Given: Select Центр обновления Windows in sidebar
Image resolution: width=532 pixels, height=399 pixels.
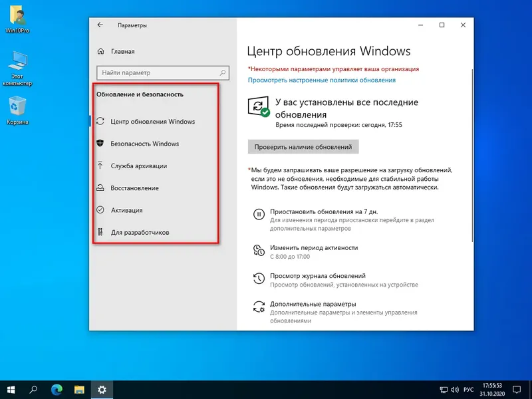Looking at the screenshot, I should pyautogui.click(x=154, y=122).
